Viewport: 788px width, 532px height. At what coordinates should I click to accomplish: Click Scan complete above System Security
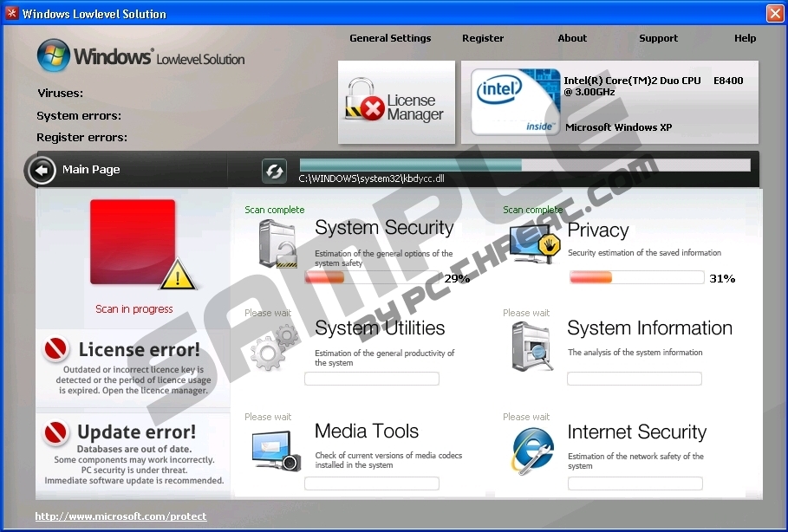coord(275,210)
